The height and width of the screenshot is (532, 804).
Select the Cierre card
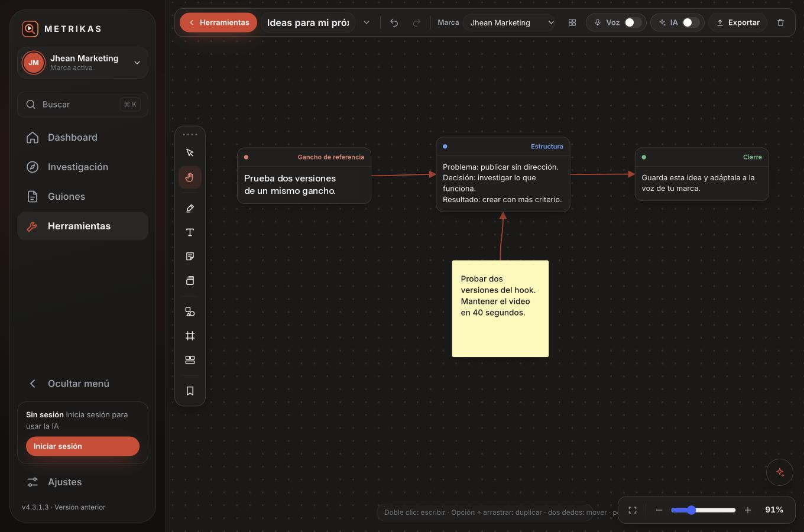(x=702, y=174)
